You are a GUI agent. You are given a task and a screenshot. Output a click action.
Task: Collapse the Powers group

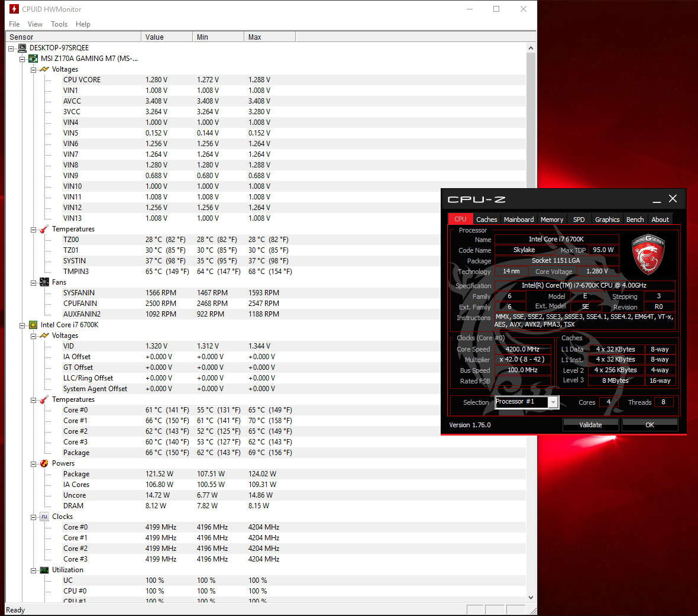(x=33, y=464)
